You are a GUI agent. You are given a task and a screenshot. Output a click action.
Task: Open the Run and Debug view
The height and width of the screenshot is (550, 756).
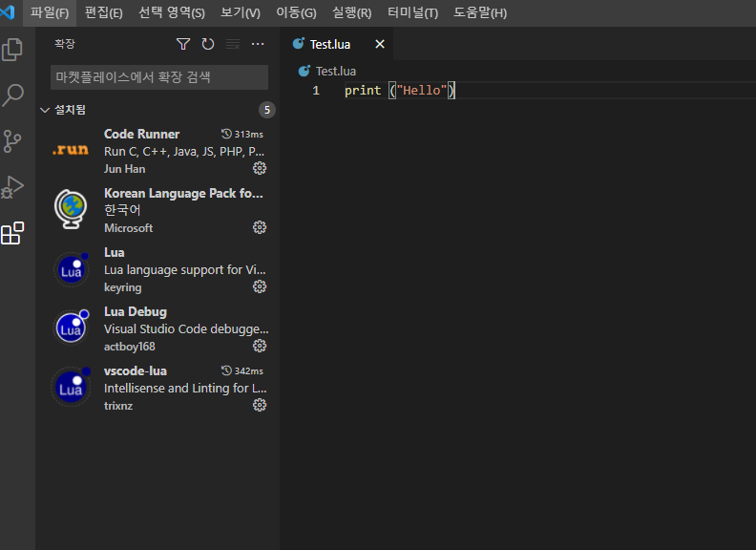tap(12, 187)
